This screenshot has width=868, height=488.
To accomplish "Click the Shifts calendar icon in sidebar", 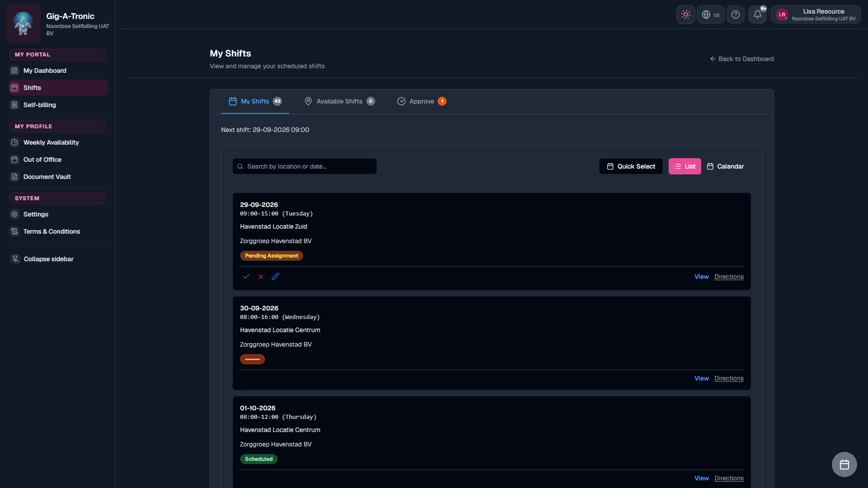I will tap(14, 88).
